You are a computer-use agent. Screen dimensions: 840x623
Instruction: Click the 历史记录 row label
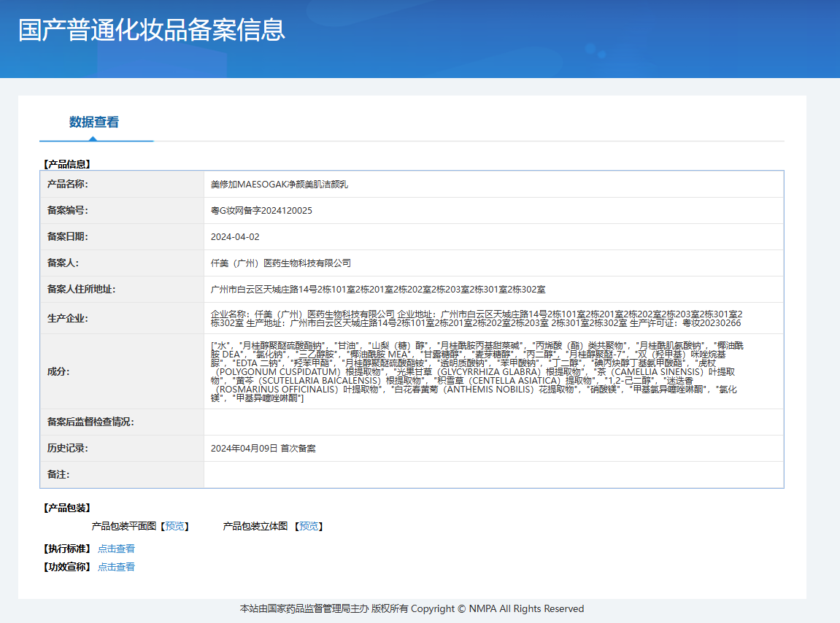coord(67,448)
